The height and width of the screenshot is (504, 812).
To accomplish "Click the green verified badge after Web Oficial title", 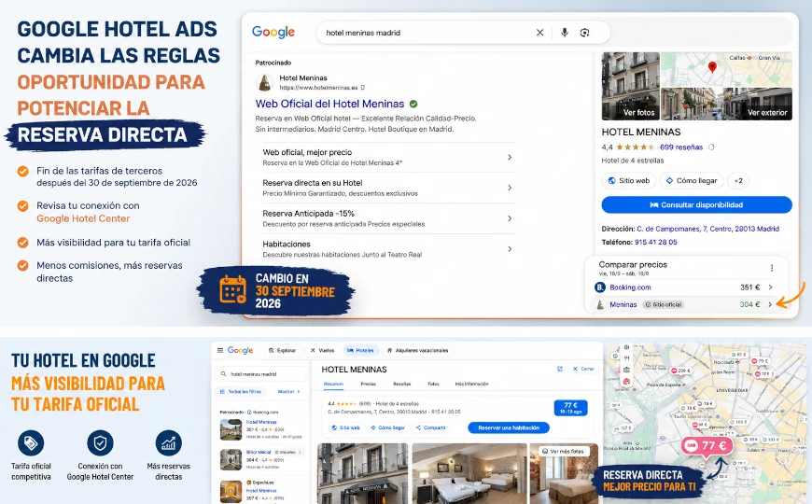I will [x=413, y=104].
